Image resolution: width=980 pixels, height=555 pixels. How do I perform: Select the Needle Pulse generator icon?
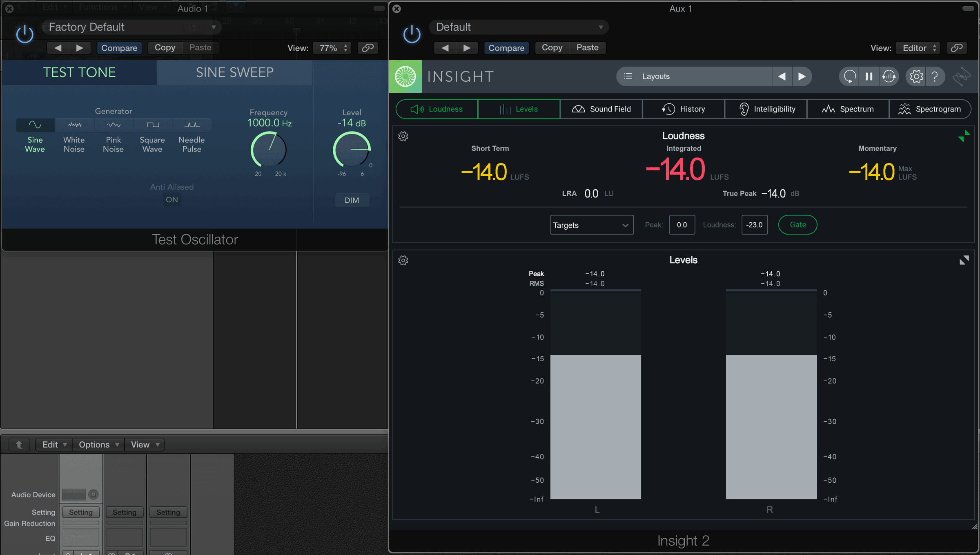pos(192,125)
